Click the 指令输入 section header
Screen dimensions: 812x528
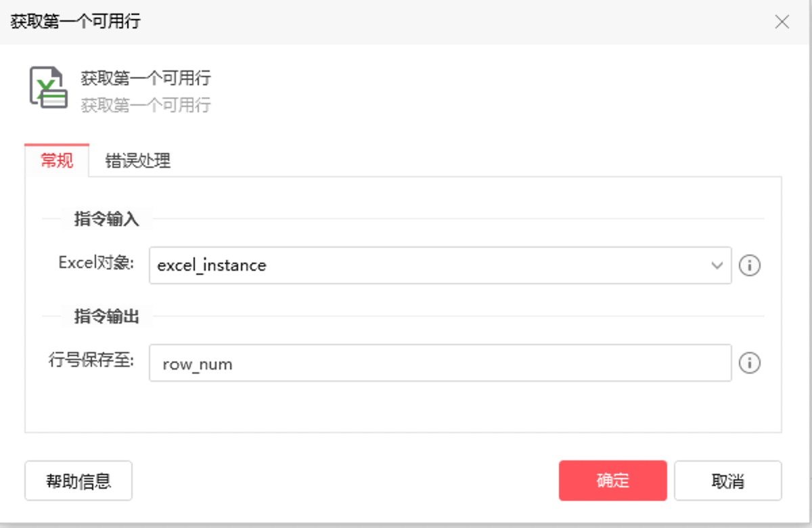106,219
